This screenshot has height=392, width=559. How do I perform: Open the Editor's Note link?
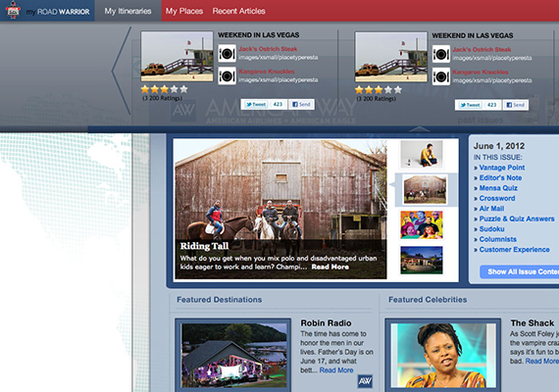(500, 177)
